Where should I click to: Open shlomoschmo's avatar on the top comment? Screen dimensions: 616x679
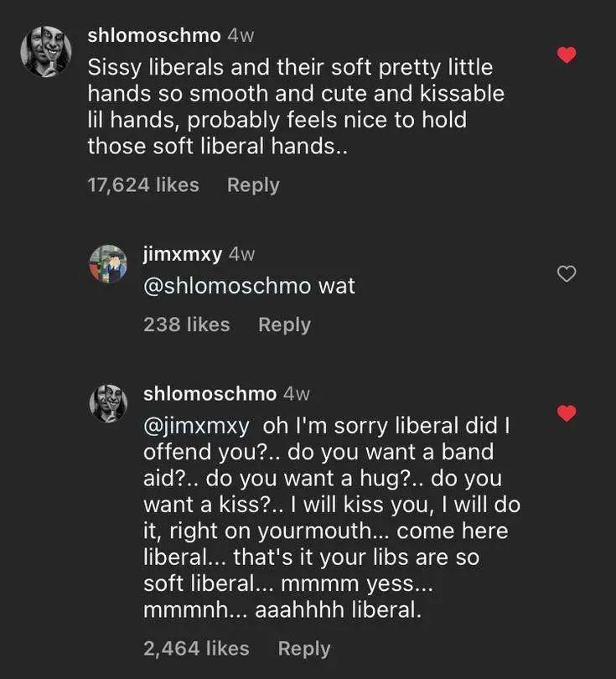[x=45, y=50]
